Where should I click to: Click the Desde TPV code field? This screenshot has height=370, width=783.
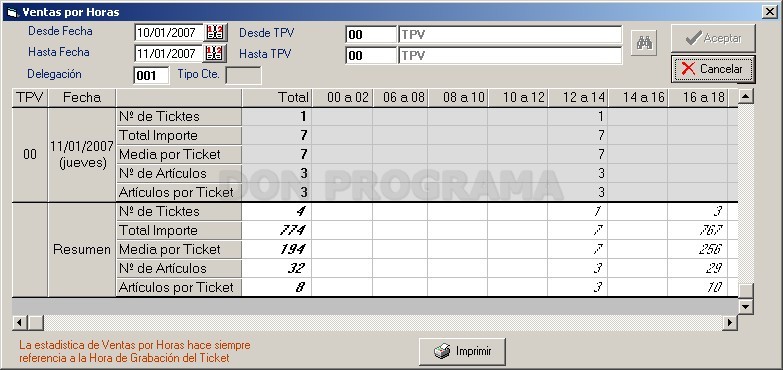tap(371, 34)
